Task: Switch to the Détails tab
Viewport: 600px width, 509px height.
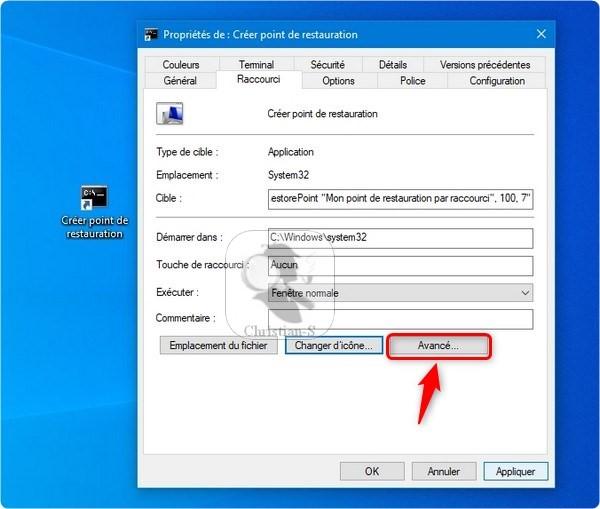Action: 393,65
